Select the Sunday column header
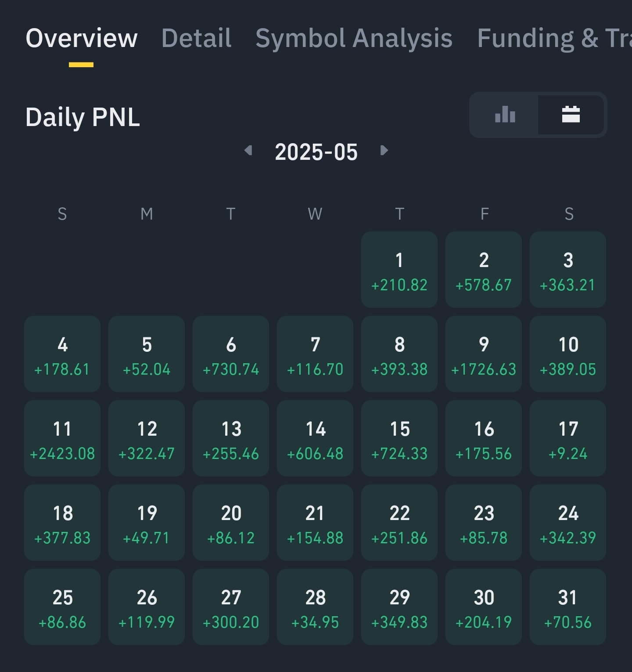The image size is (632, 672). 62,214
